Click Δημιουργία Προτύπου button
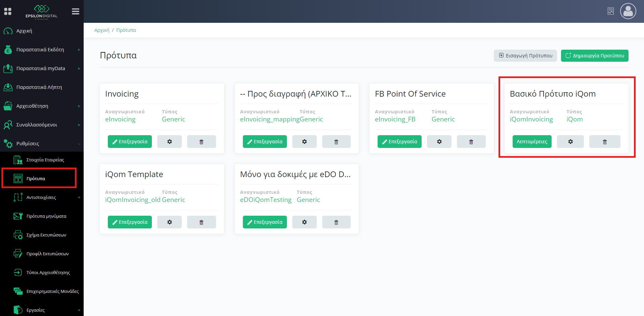Viewport: 644px width, 316px height. (594, 56)
